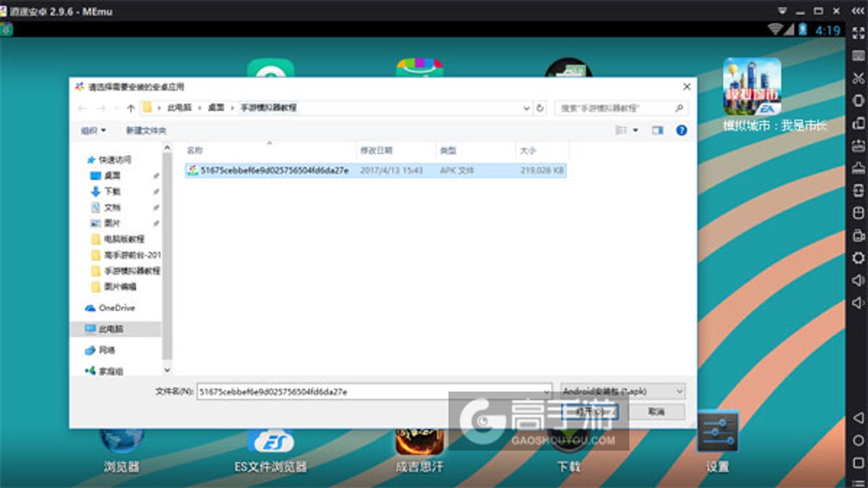Click the 此电脑 breadcrumb in address bar
Image resolution: width=868 pixels, height=488 pixels.
(x=180, y=108)
